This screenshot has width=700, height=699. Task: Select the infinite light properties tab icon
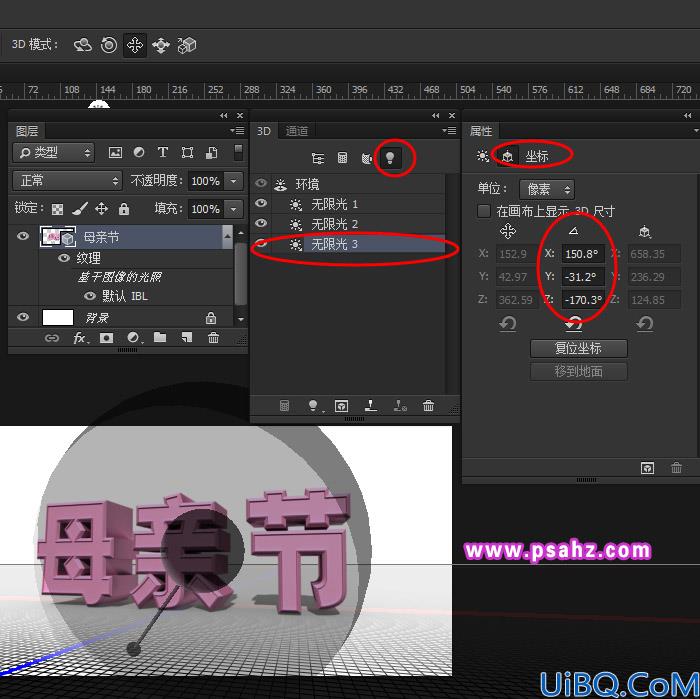pyautogui.click(x=483, y=156)
